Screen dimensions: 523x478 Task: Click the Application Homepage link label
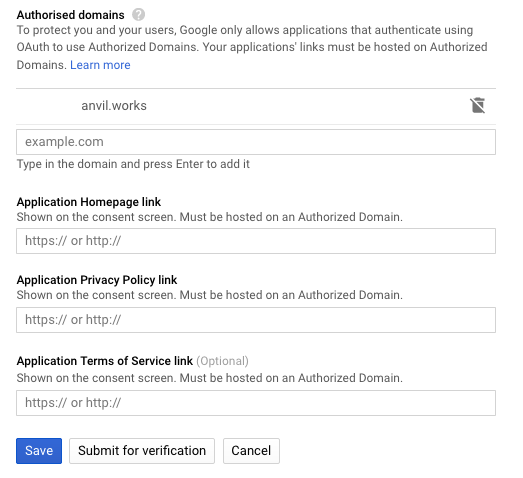click(89, 202)
